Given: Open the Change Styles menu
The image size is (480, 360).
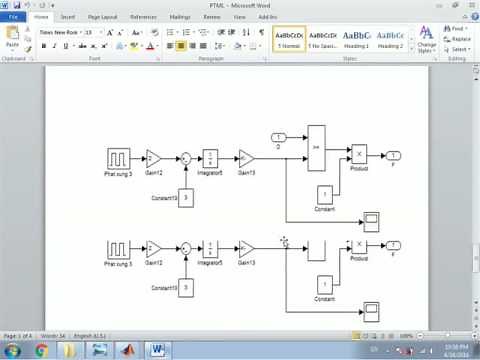Looking at the screenshot, I should tap(427, 39).
